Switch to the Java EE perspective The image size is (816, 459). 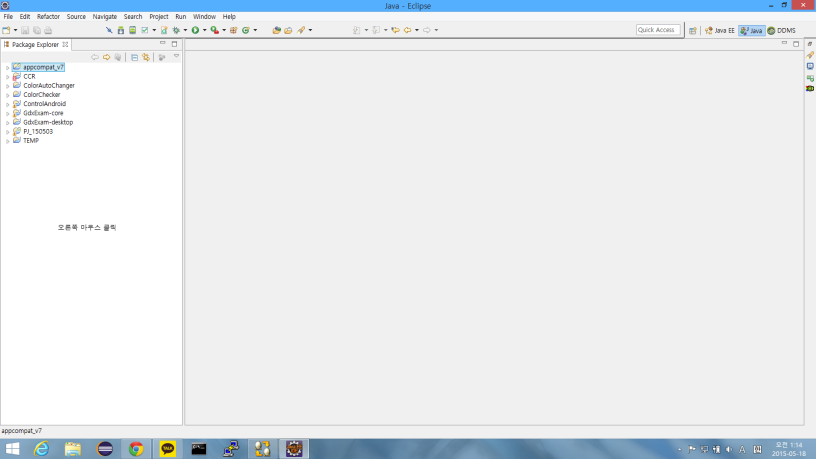[719, 30]
